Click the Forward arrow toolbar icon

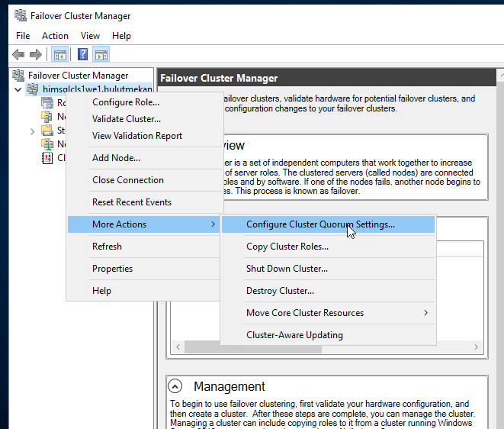click(36, 54)
